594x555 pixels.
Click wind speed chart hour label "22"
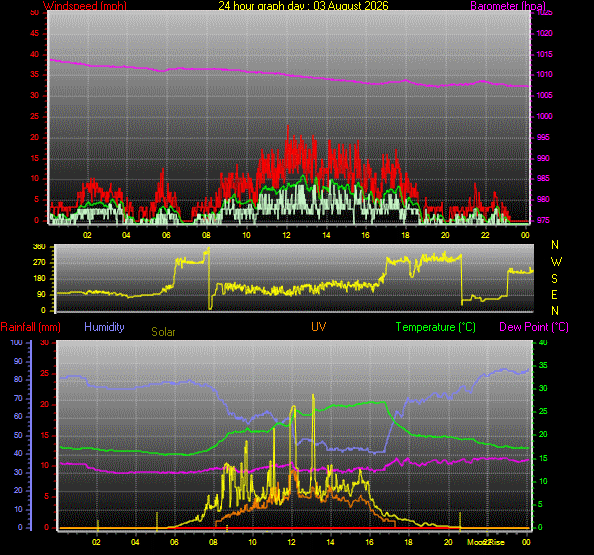(x=485, y=235)
